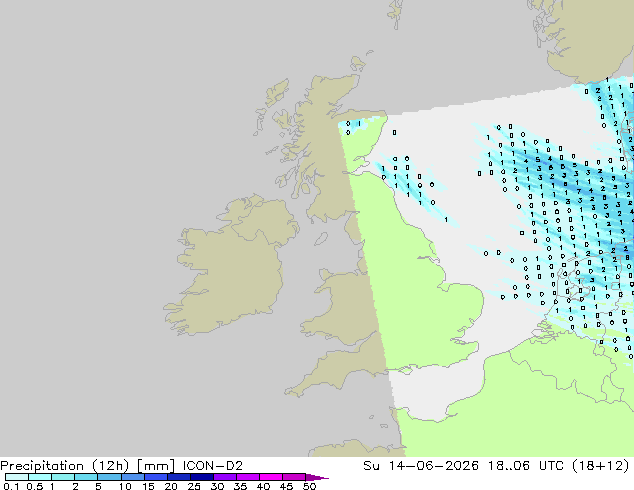Click the 2 mm legend color swatch
The width and height of the screenshot is (634, 490).
click(x=86, y=477)
